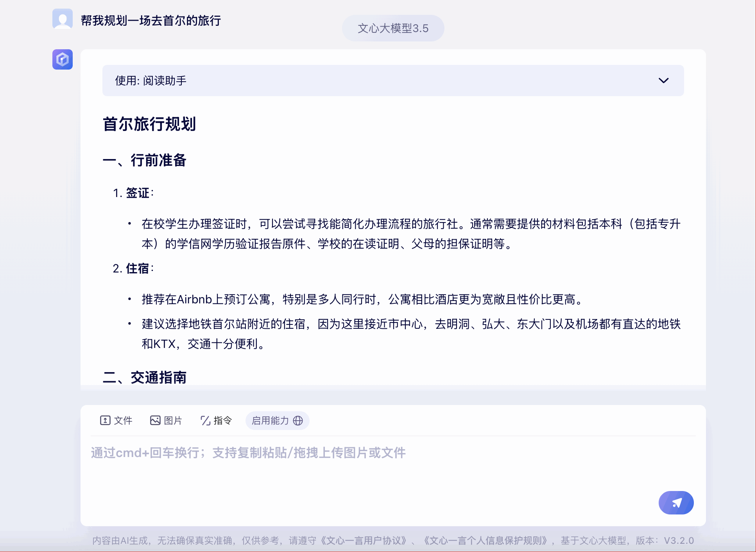The image size is (756, 552).
Task: Expand the 使用: 阅读助手 panel chevron
Action: 663,81
